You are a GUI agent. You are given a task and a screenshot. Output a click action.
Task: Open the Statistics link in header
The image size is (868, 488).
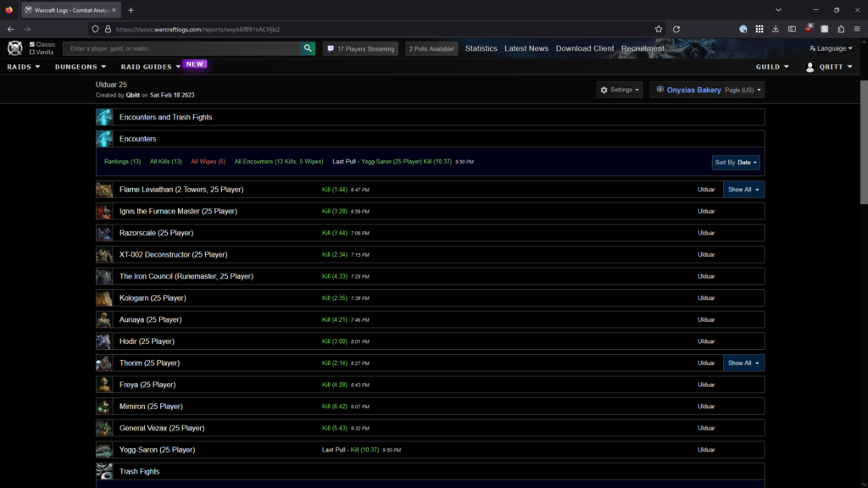pos(481,49)
